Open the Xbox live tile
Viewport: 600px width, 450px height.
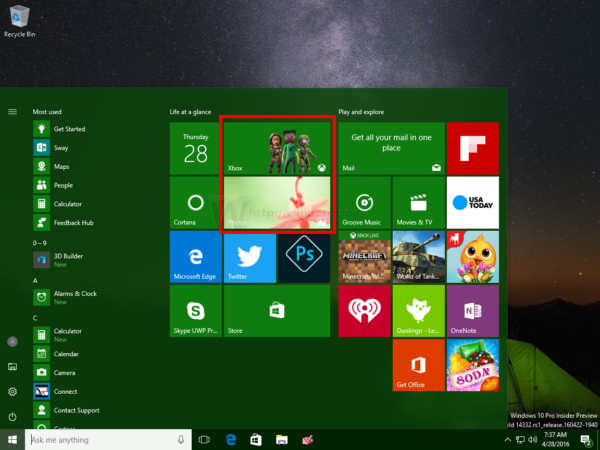[277, 148]
